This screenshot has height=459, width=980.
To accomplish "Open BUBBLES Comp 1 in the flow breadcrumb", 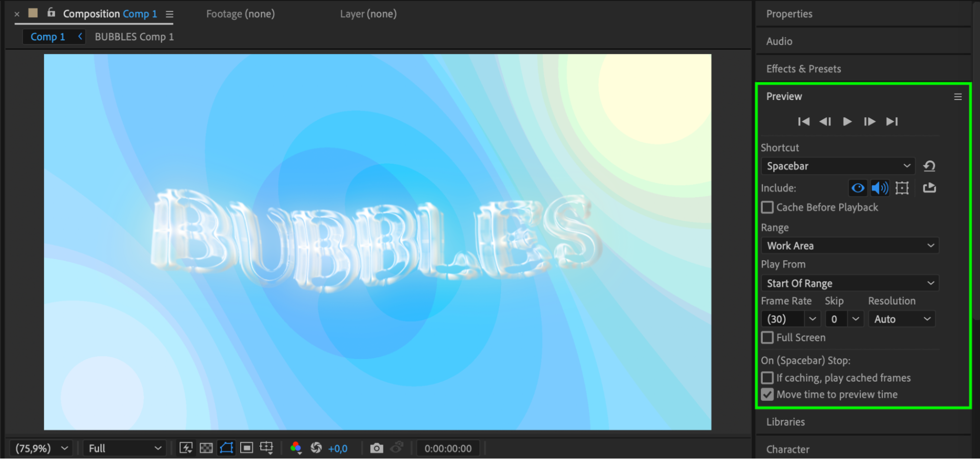I will tap(134, 37).
